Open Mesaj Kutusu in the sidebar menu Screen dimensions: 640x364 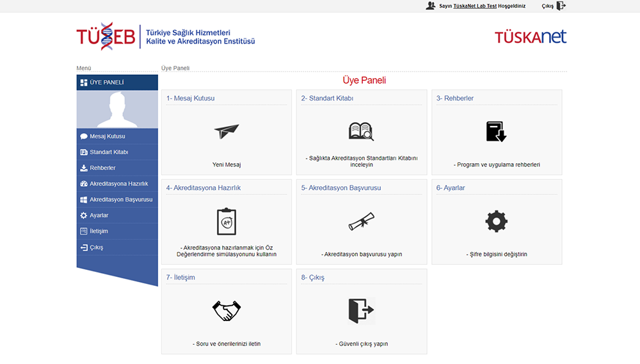point(107,136)
